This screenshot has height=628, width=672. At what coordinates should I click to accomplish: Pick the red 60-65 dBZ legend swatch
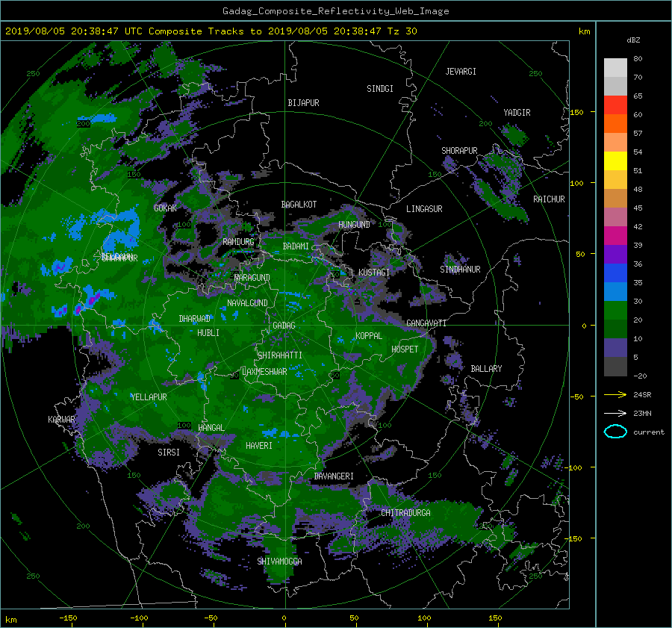(x=615, y=105)
